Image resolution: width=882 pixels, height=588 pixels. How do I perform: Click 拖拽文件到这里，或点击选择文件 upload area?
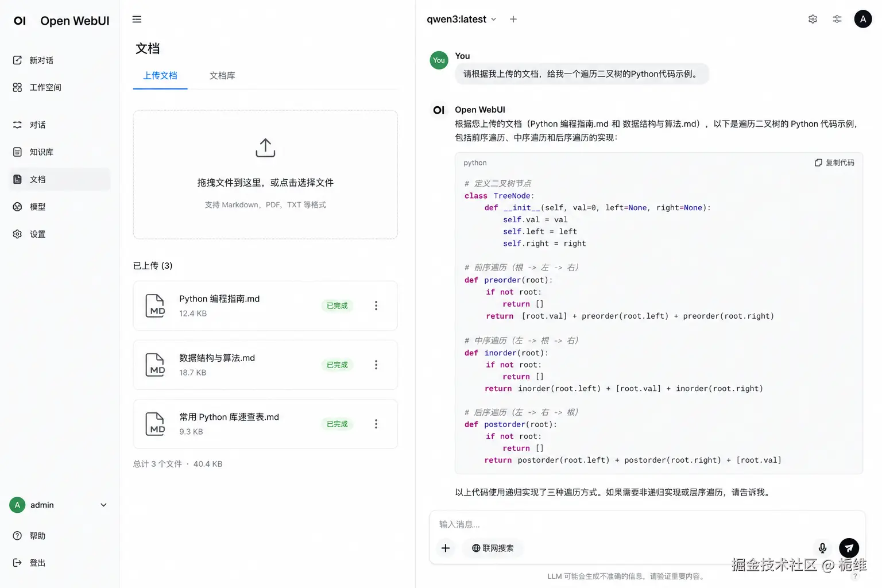pyautogui.click(x=265, y=175)
